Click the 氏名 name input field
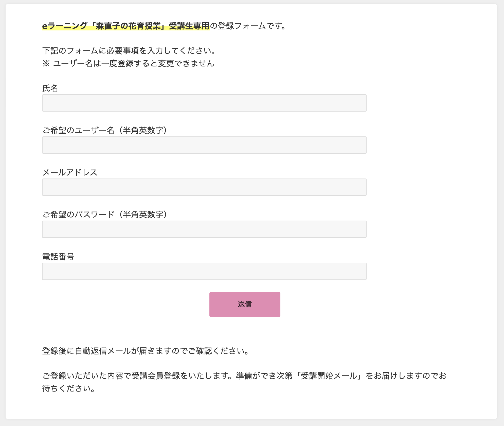 pos(204,103)
